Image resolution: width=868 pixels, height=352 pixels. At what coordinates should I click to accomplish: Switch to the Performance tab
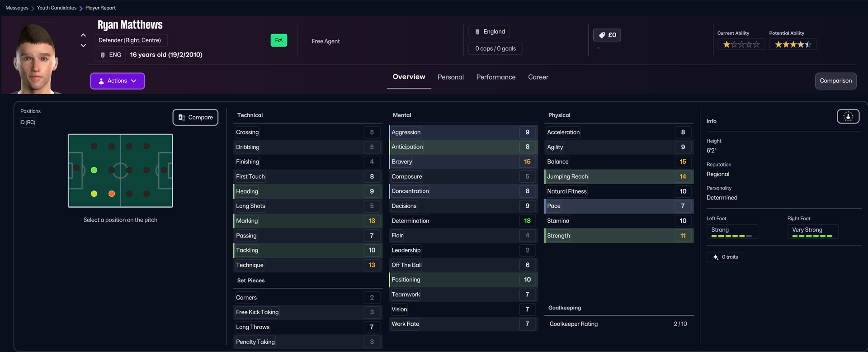coord(496,77)
